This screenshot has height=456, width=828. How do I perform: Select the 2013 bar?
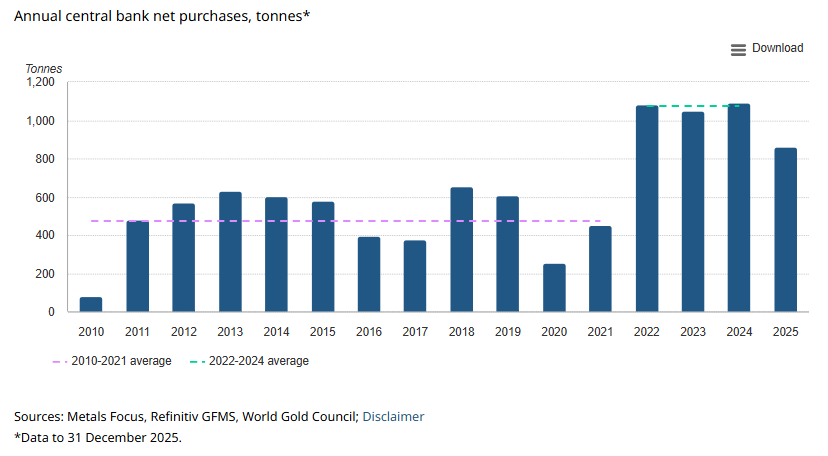click(x=230, y=252)
